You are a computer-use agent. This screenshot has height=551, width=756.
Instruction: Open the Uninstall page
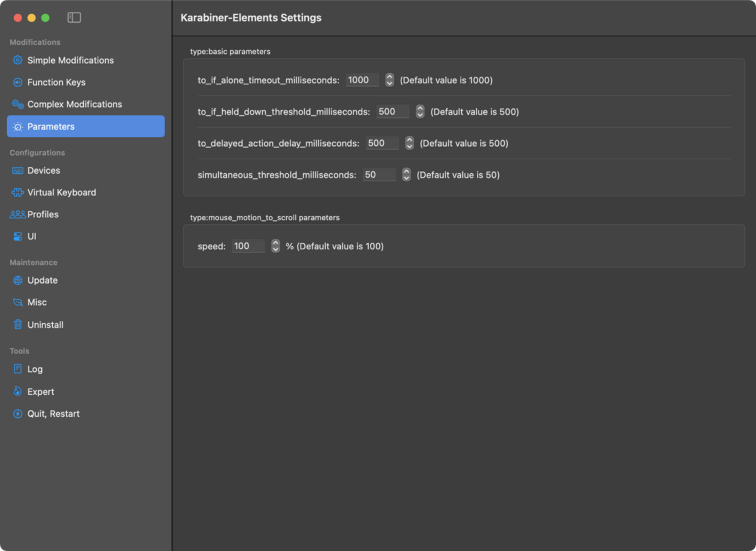coord(85,324)
